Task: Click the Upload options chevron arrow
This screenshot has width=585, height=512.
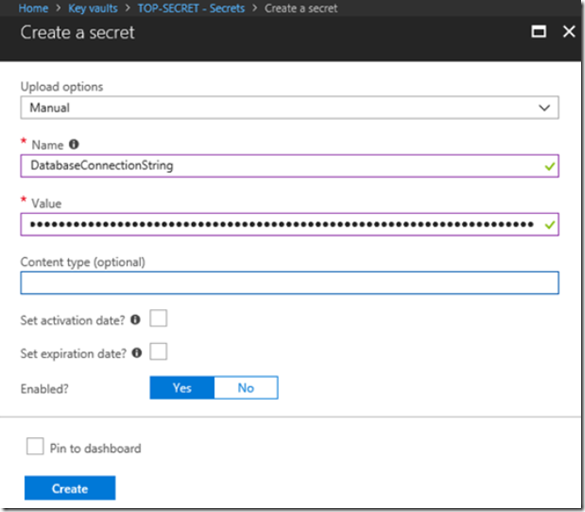Action: pyautogui.click(x=544, y=108)
